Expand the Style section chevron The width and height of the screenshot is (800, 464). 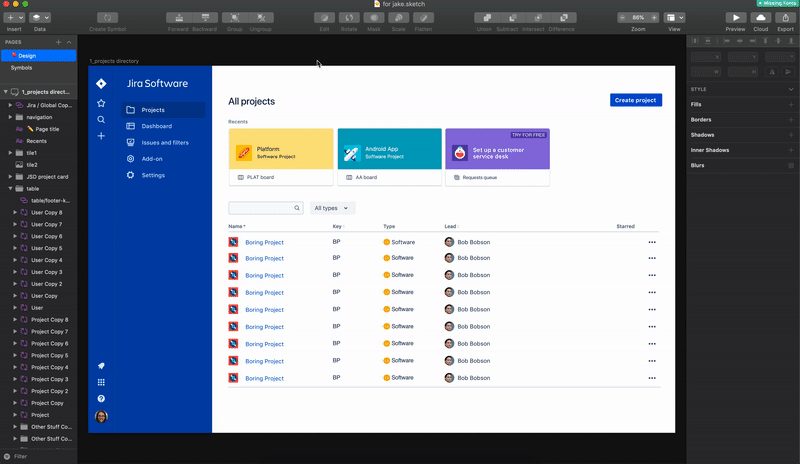tap(791, 89)
